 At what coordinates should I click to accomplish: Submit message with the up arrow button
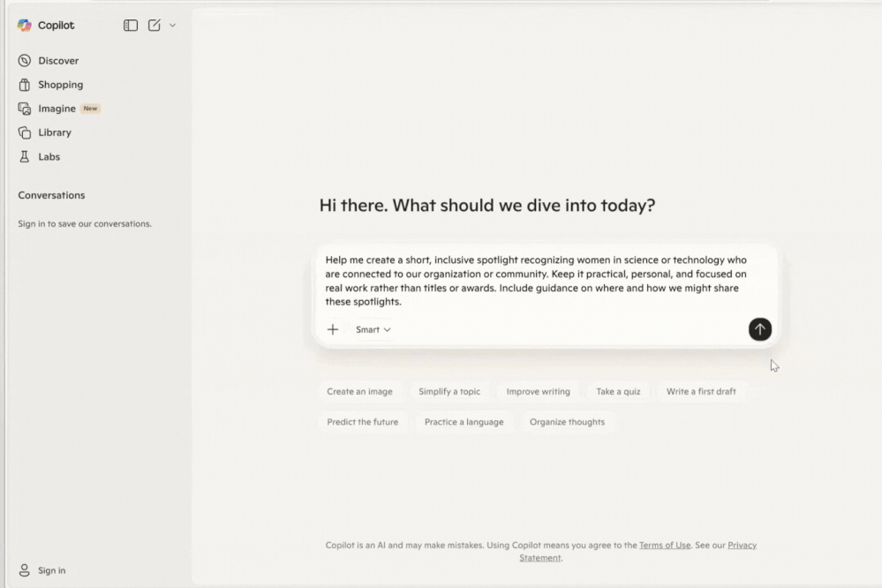point(759,329)
